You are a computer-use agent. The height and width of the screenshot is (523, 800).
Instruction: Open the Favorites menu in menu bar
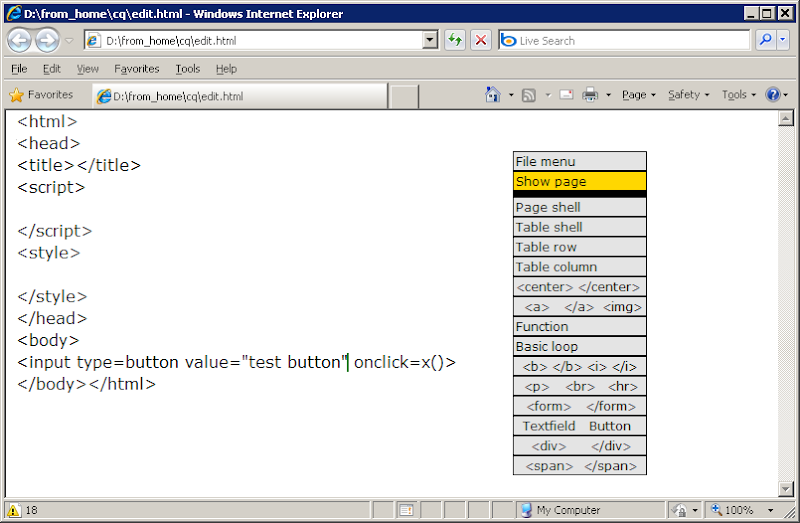pos(137,68)
